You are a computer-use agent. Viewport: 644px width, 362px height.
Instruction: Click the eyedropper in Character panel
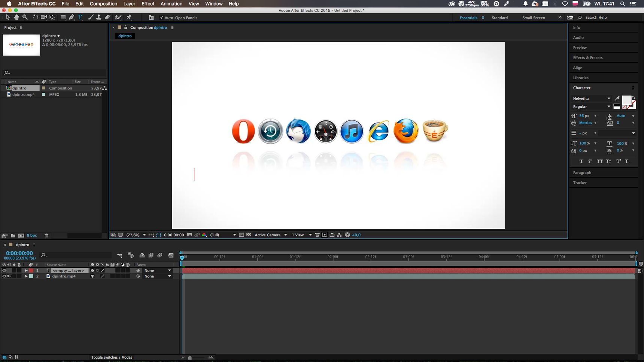click(x=617, y=99)
